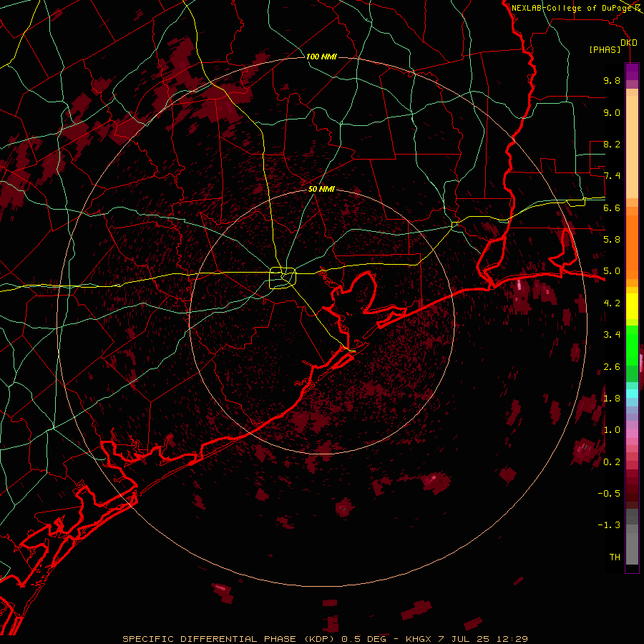The image size is (644, 644).
Task: Click the 5.0 scale label
Action: pyautogui.click(x=612, y=271)
